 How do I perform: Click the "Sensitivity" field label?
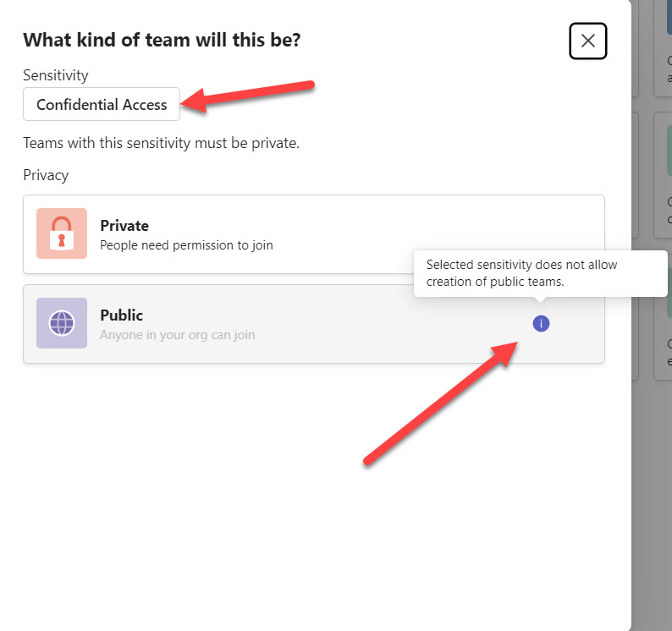(x=55, y=75)
